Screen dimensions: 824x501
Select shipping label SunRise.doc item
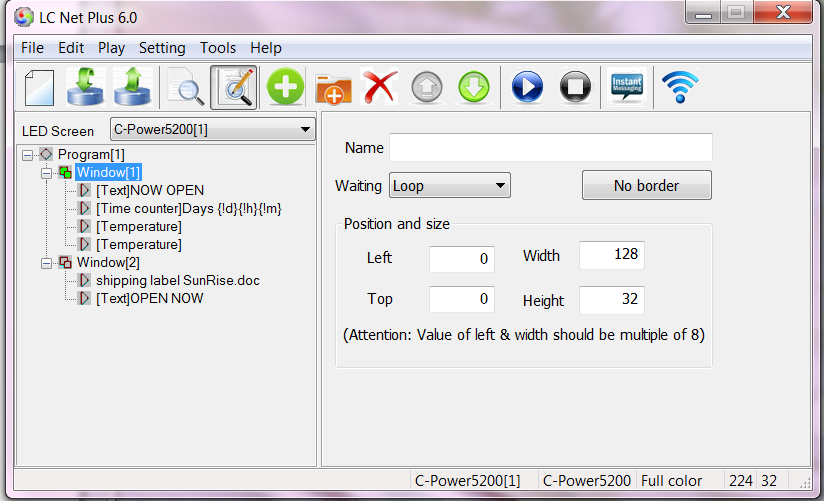tap(178, 280)
